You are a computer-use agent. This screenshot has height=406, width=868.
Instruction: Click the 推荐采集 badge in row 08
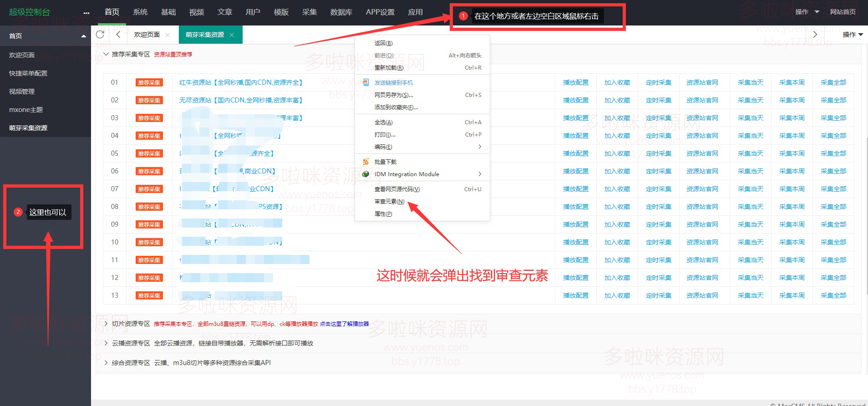[x=149, y=207]
